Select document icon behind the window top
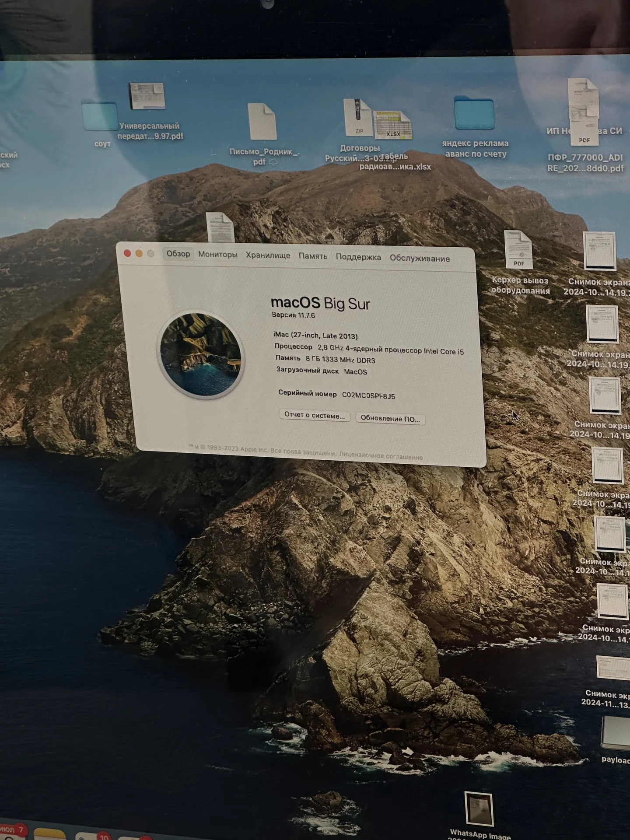Image resolution: width=630 pixels, height=840 pixels. click(x=220, y=227)
